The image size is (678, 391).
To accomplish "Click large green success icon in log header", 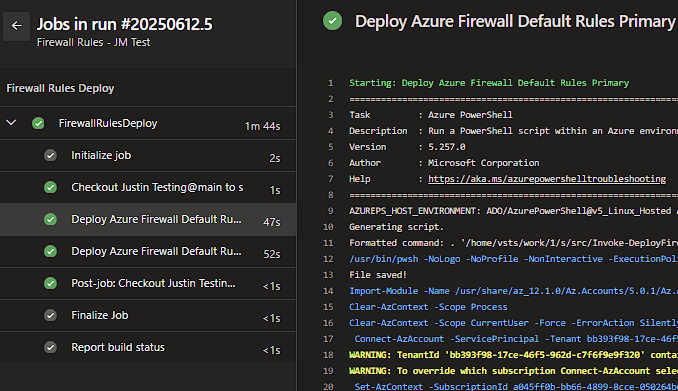I will pos(333,21).
